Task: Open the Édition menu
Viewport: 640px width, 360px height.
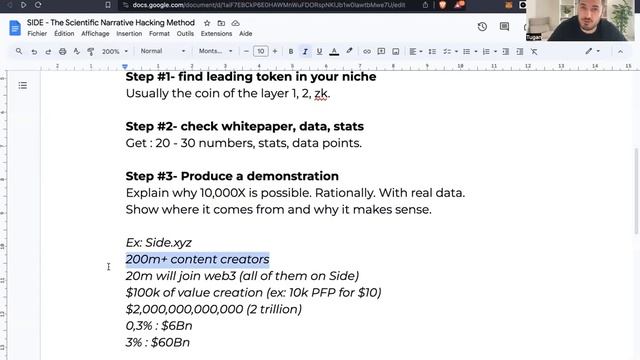Action: (64, 33)
